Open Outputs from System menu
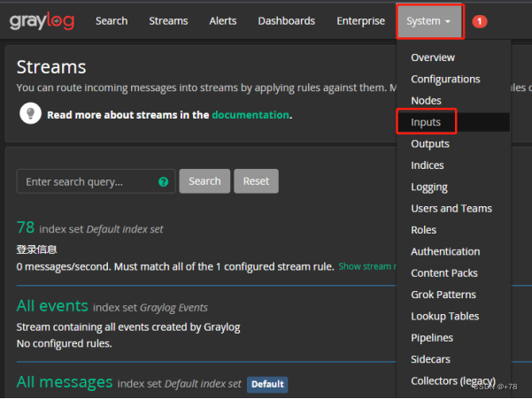The width and height of the screenshot is (532, 399). tap(430, 143)
